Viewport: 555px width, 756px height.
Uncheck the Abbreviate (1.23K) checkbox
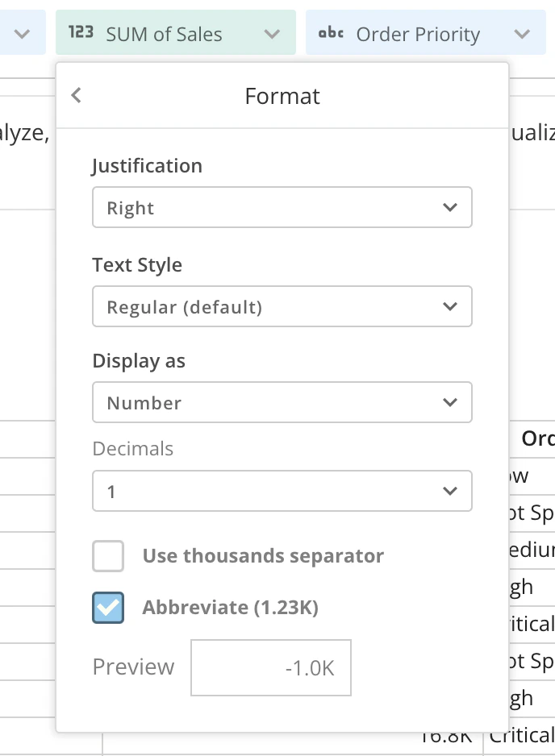[108, 608]
